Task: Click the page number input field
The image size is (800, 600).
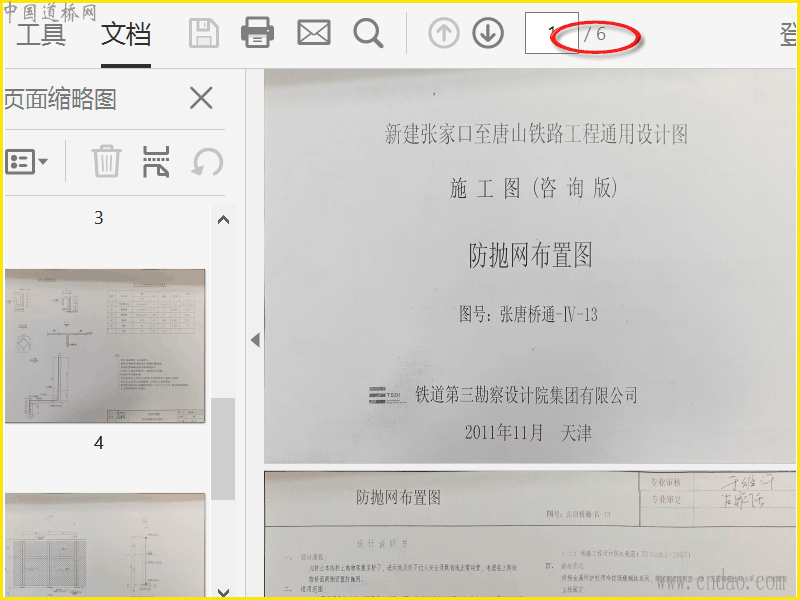Action: (x=552, y=33)
